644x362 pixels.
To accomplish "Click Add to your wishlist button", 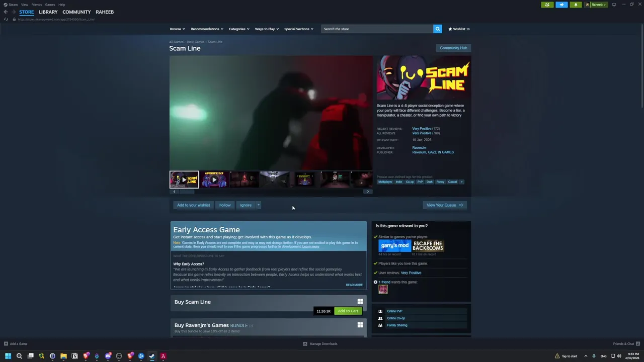I will pyautogui.click(x=193, y=205).
